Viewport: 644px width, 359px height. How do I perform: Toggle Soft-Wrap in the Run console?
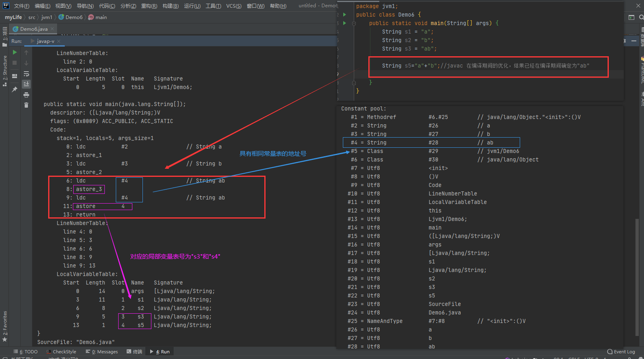26,74
